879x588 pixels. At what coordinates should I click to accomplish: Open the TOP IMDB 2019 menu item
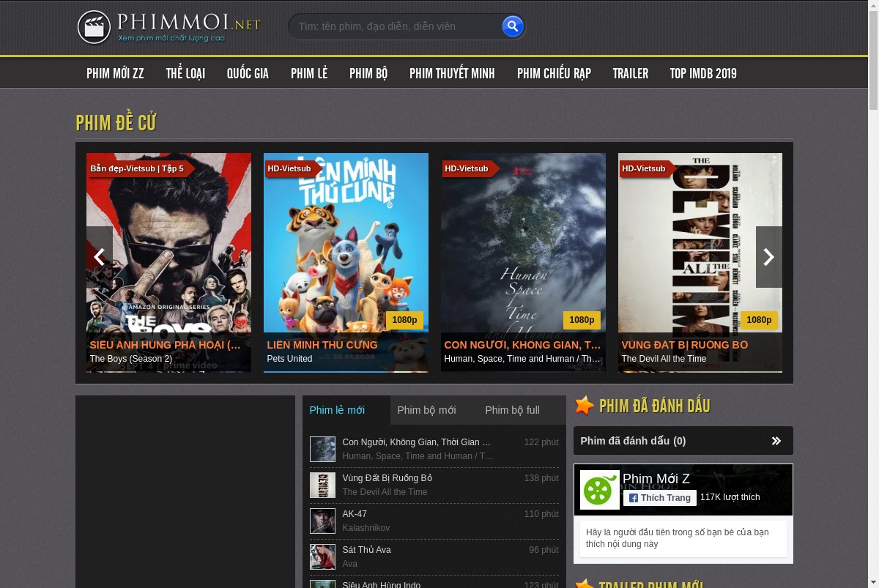pos(703,73)
